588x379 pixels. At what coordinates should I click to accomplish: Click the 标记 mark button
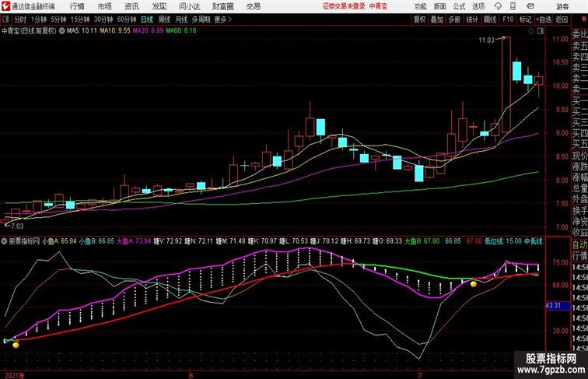pos(525,19)
